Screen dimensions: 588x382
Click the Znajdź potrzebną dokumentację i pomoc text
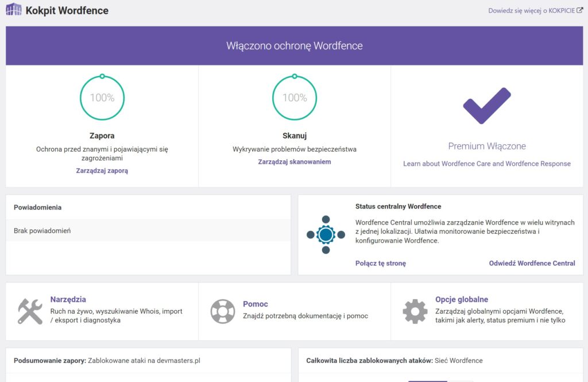coord(305,316)
